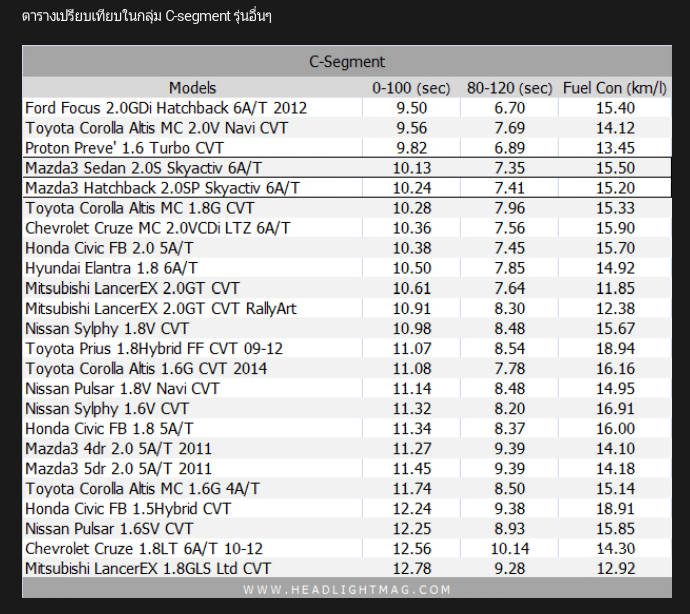Image resolution: width=690 pixels, height=614 pixels.
Task: Click the 8.30 value for LancerEX RallyArt
Action: 510,309
